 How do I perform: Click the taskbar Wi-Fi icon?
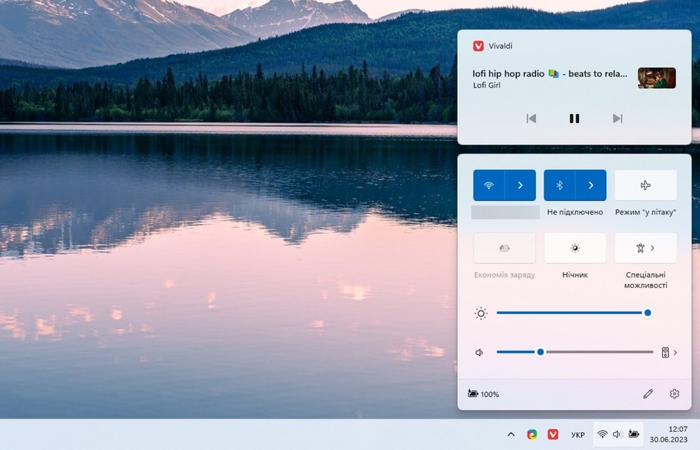tap(602, 434)
